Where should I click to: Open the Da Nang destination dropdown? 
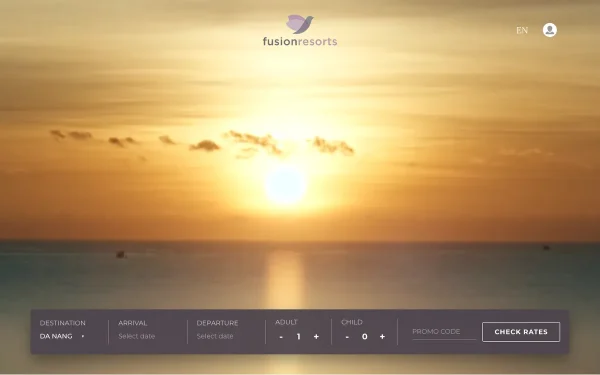pos(62,336)
